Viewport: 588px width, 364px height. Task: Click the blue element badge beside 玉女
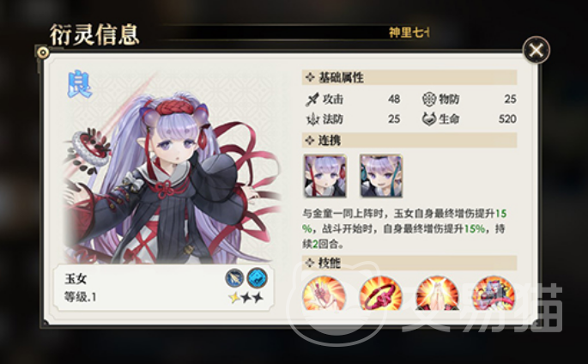[258, 278]
